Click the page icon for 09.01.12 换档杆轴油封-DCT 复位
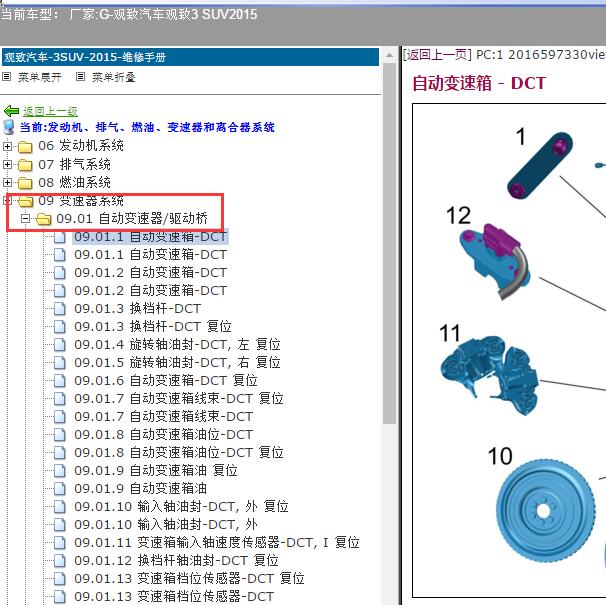 click(x=60, y=561)
